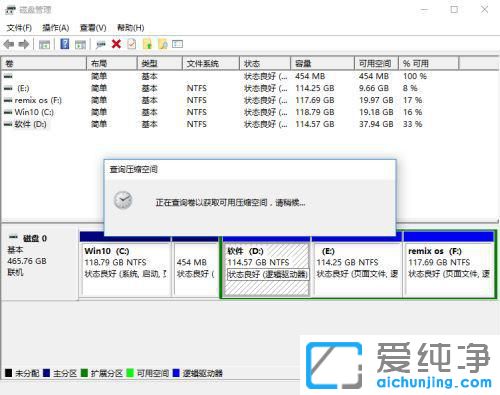Open the 操作(A) menu
Screen dimensions: 500x395
56,28
